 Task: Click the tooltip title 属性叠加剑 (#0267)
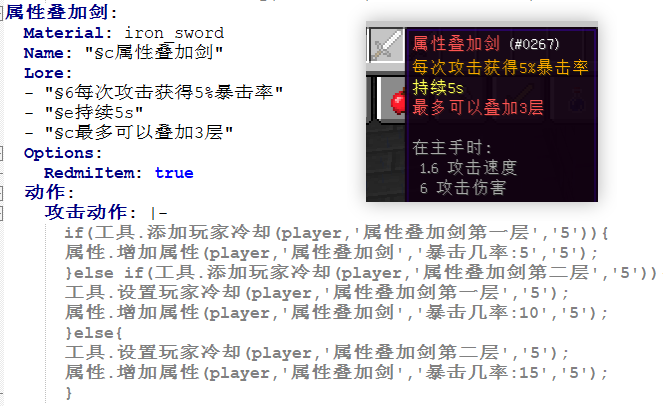tap(486, 44)
